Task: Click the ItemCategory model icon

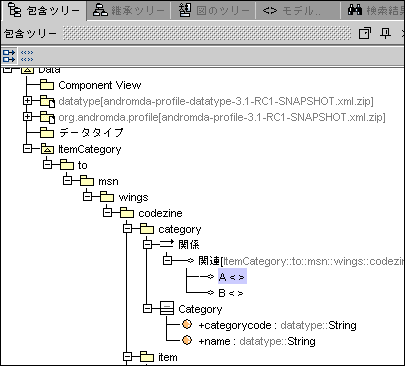Action: (x=47, y=149)
